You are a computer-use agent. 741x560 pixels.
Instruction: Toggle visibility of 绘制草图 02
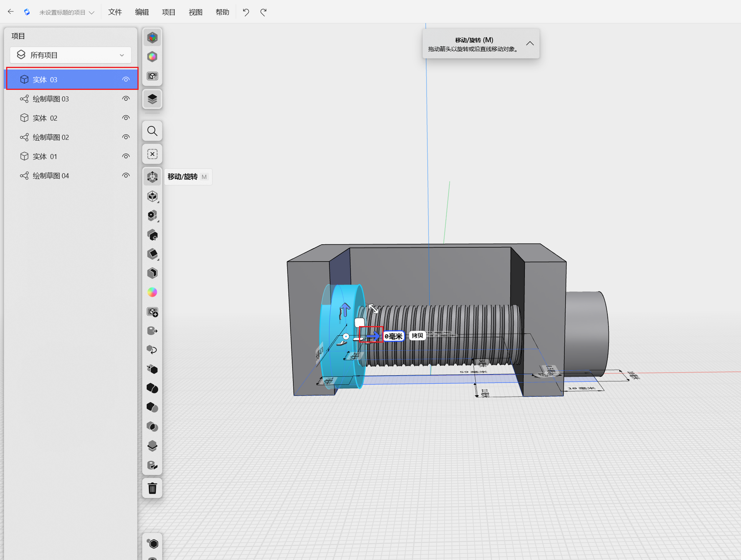[126, 137]
